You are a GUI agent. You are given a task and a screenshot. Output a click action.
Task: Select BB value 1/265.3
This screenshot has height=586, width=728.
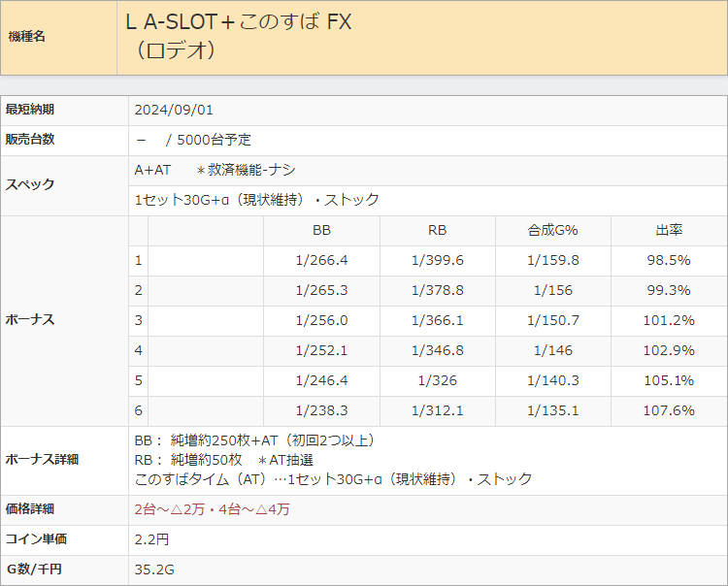[321, 290]
